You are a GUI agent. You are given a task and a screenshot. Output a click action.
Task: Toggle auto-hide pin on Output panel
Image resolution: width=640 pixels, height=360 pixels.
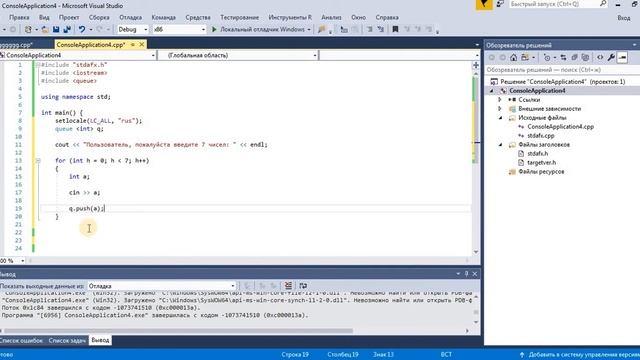coord(467,274)
